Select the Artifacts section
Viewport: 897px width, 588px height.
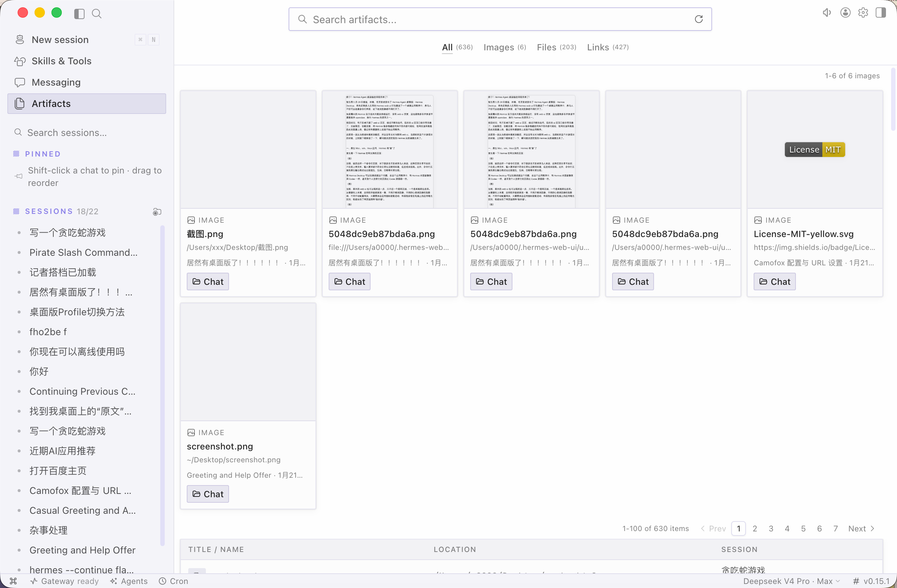(x=87, y=104)
